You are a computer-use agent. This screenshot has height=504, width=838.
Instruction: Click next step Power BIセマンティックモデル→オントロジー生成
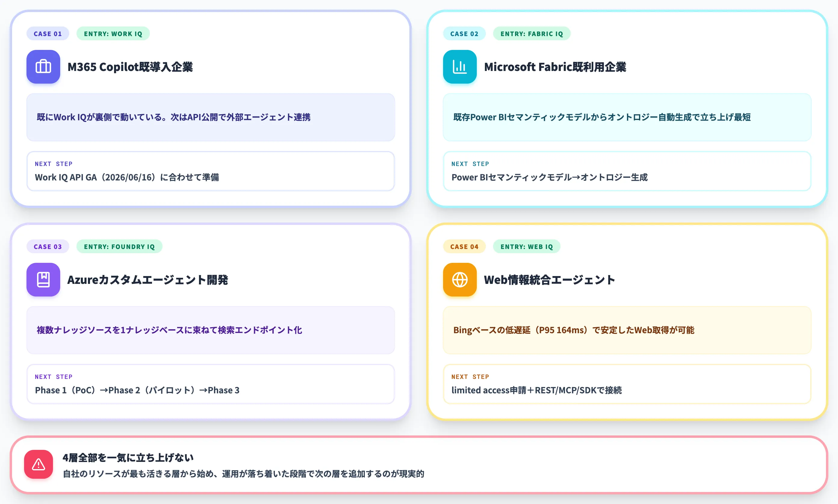549,177
